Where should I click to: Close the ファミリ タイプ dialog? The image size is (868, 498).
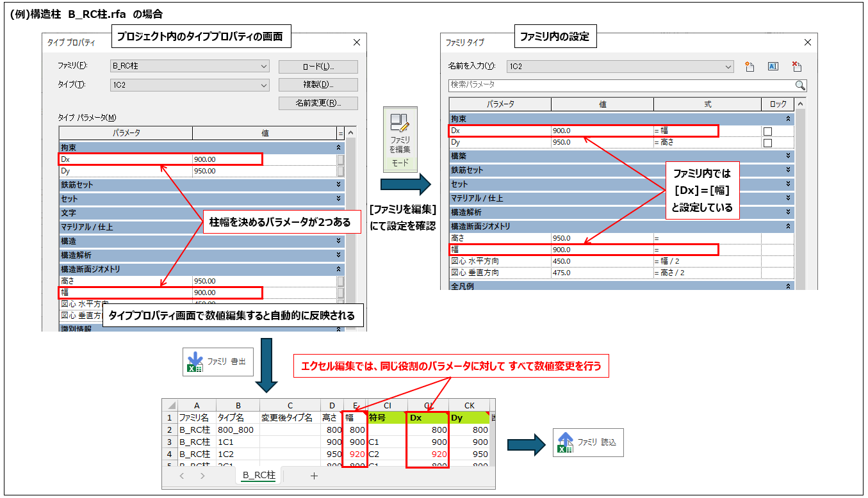tap(807, 42)
